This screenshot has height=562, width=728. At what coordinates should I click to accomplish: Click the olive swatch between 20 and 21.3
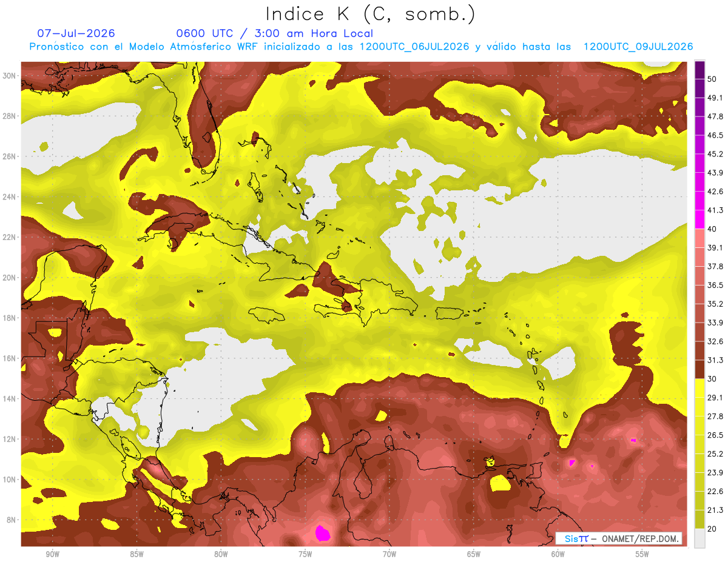[699, 520]
